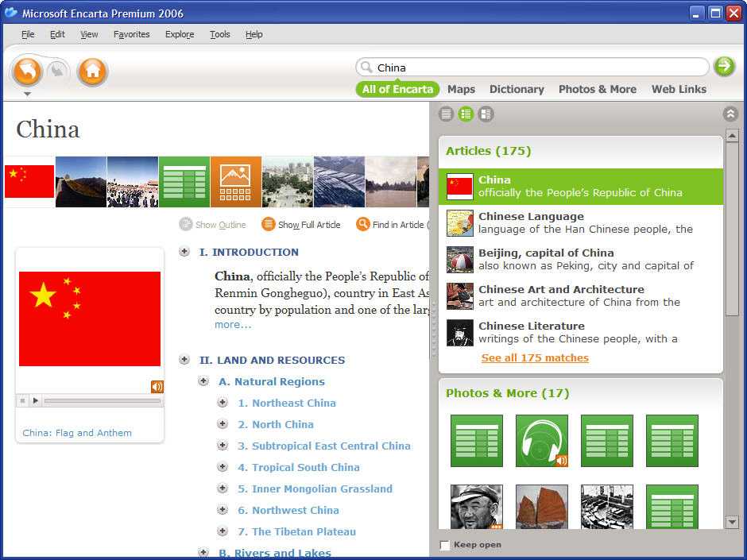Click the magnifier icon in the search box
Viewport: 747px width, 560px height.
pos(366,68)
